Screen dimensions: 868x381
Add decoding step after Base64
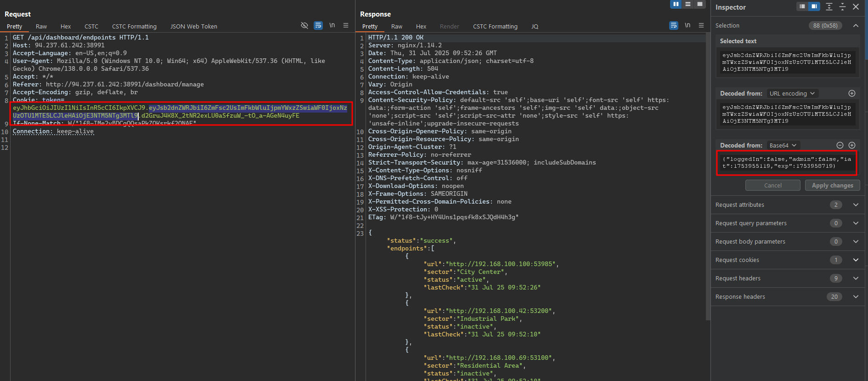(852, 145)
